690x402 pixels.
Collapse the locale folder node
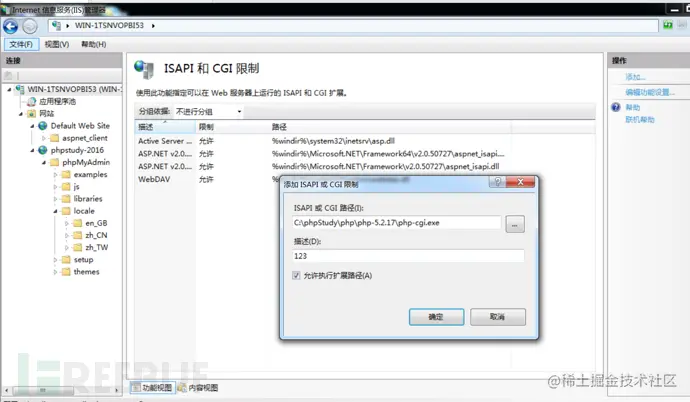point(55,211)
